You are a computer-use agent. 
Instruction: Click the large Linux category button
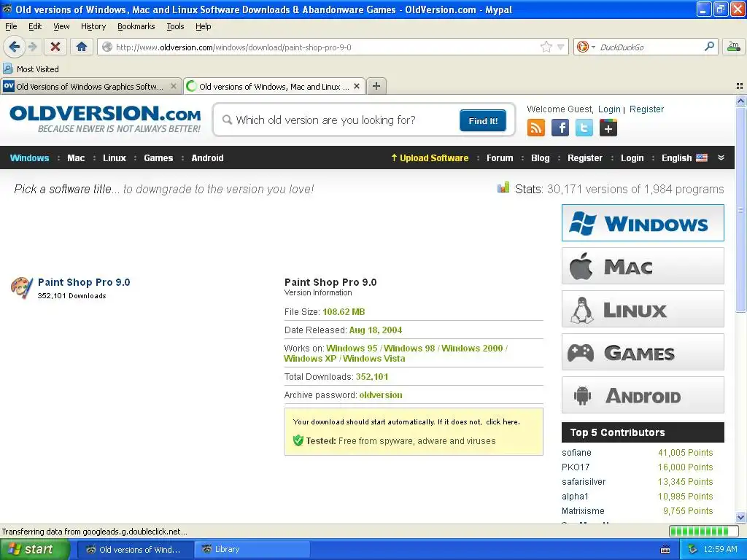pos(643,309)
